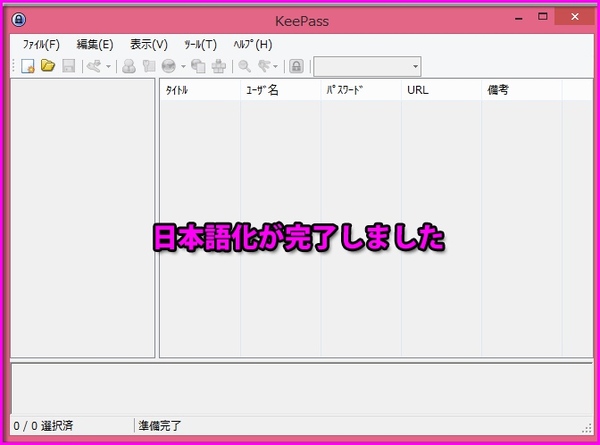Click the Save floppy disk icon
This screenshot has height=445, width=600.
pos(68,66)
